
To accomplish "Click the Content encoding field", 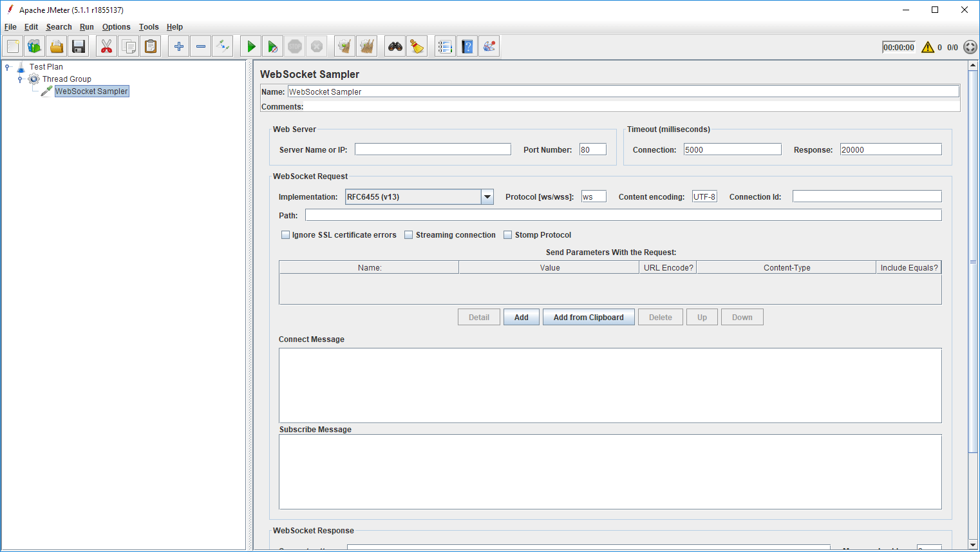I will pyautogui.click(x=704, y=196).
